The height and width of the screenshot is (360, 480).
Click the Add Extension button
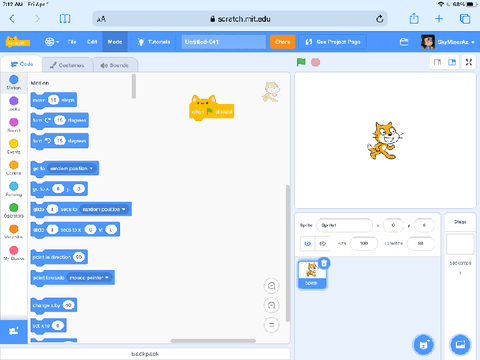tap(14, 332)
